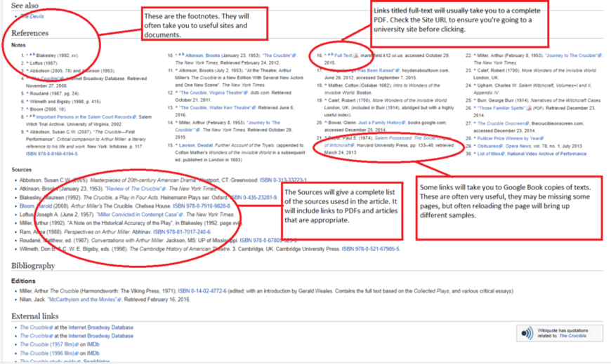Open Miller Convicted in Contempt Case link

pyautogui.click(x=139, y=215)
